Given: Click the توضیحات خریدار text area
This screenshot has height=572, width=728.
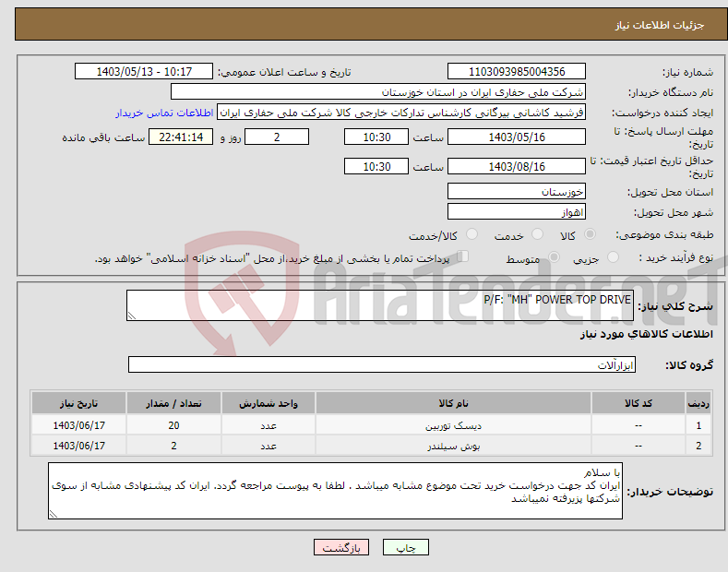Looking at the screenshot, I should (335, 491).
